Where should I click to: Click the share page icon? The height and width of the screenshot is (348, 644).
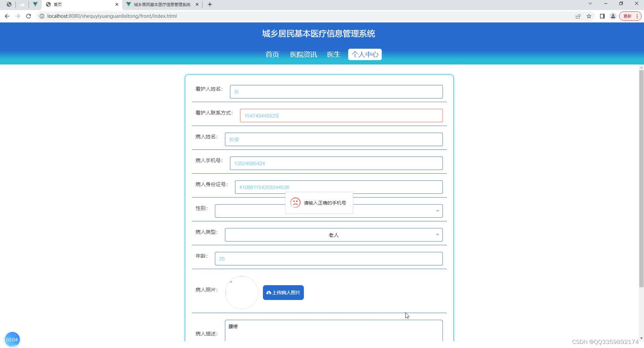click(578, 16)
